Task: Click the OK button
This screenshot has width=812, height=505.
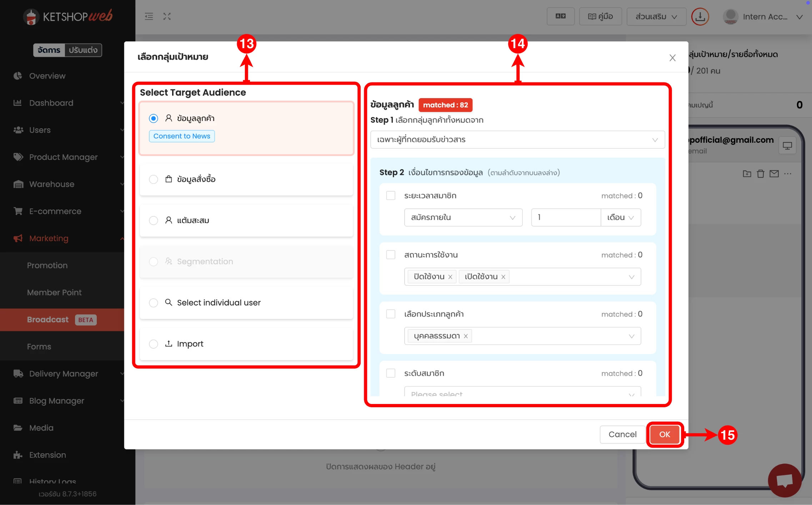Action: (664, 434)
